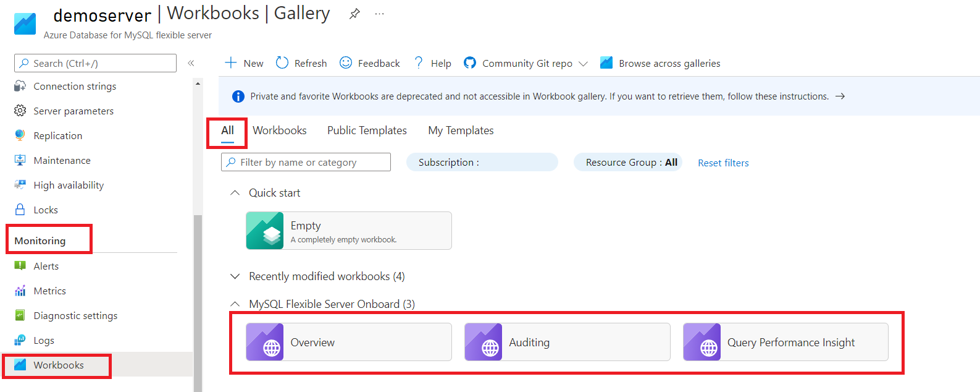Open Feedback via the smiley icon
Viewport: 980px width, 392px height.
346,63
